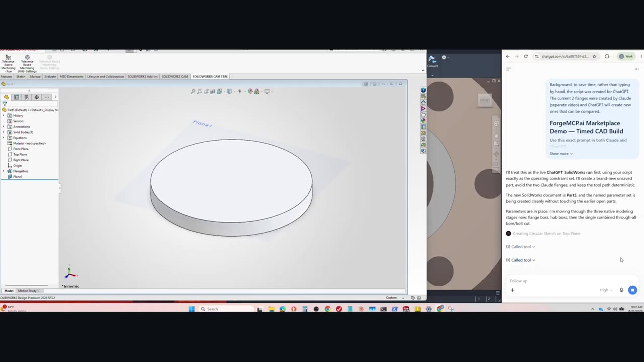This screenshot has height=362, width=644.
Task: Select the Origin item in feature tree
Action: (15, 166)
